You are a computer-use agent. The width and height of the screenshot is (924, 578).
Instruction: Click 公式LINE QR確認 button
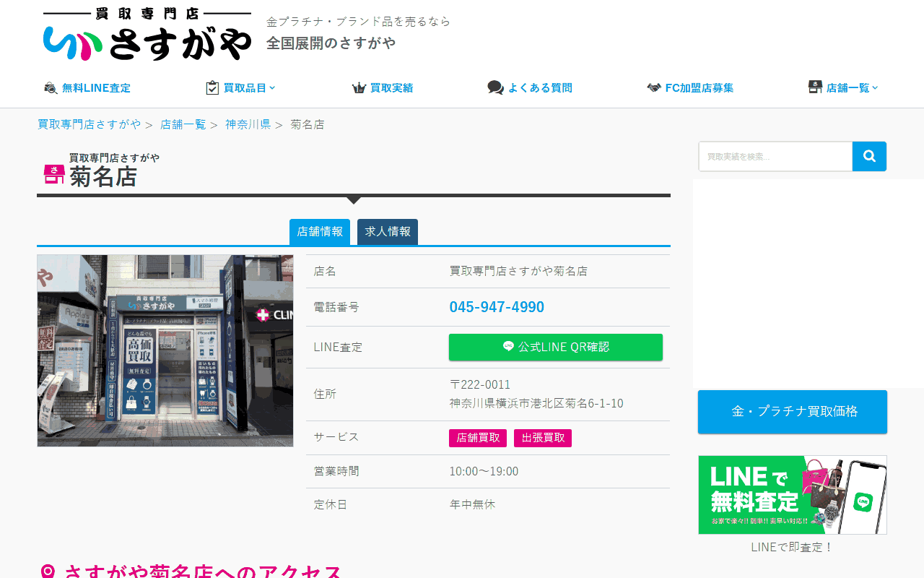556,347
